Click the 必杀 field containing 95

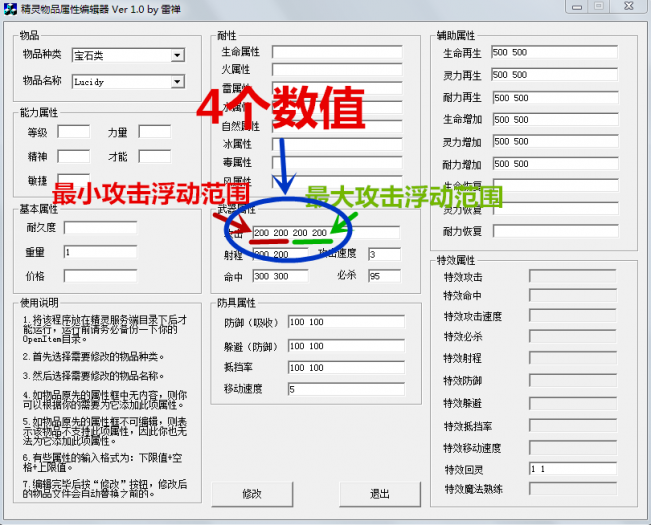click(x=384, y=276)
